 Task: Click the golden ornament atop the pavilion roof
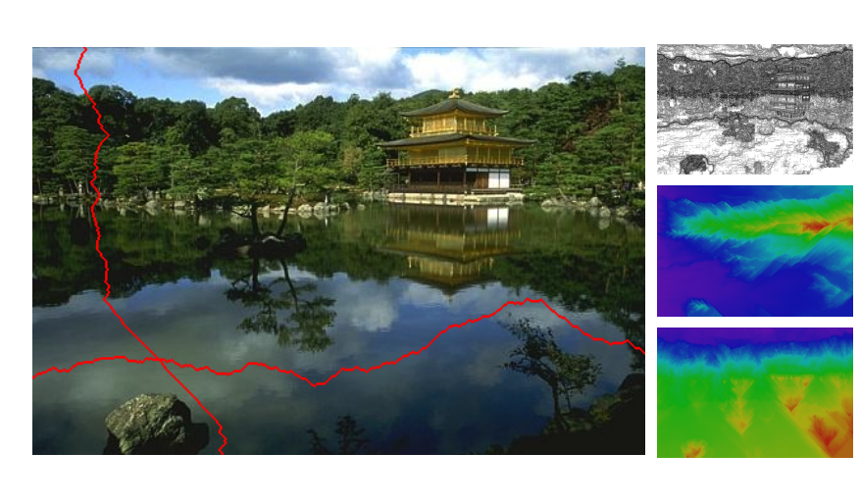click(455, 94)
